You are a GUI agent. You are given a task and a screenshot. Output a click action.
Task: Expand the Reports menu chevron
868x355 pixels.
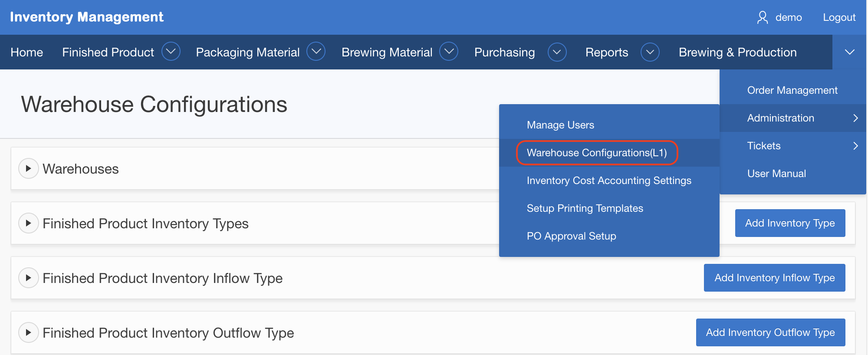(x=650, y=52)
